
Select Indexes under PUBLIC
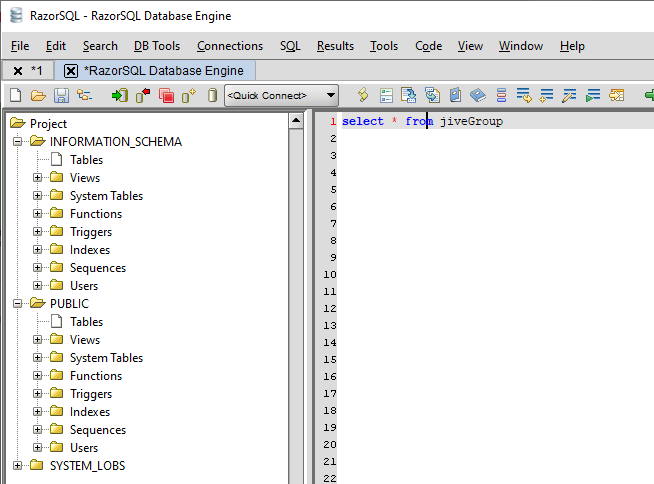(90, 412)
